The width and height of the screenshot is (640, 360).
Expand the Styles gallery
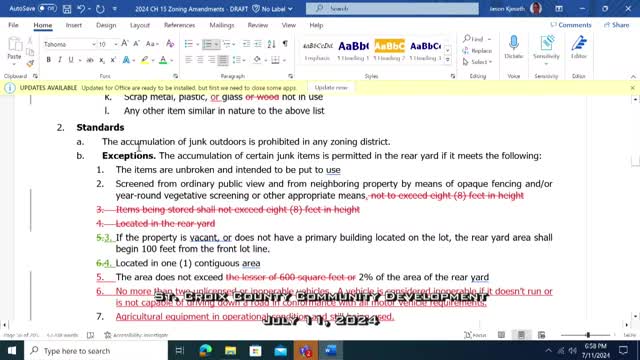(448, 60)
